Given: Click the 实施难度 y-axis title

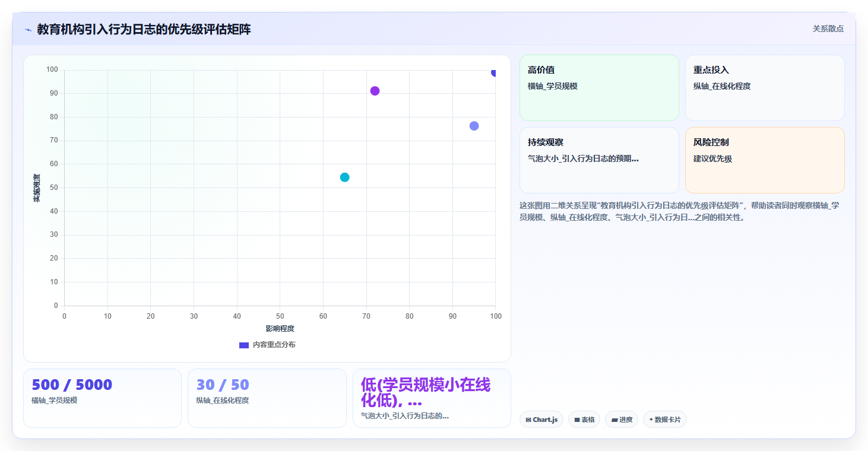Looking at the screenshot, I should [37, 188].
